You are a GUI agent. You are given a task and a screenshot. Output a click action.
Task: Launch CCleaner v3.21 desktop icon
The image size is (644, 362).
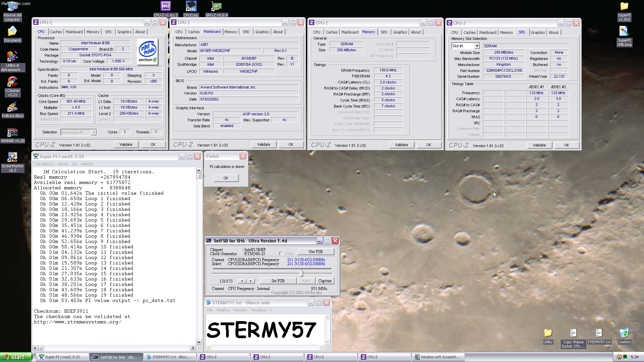(x=12, y=86)
